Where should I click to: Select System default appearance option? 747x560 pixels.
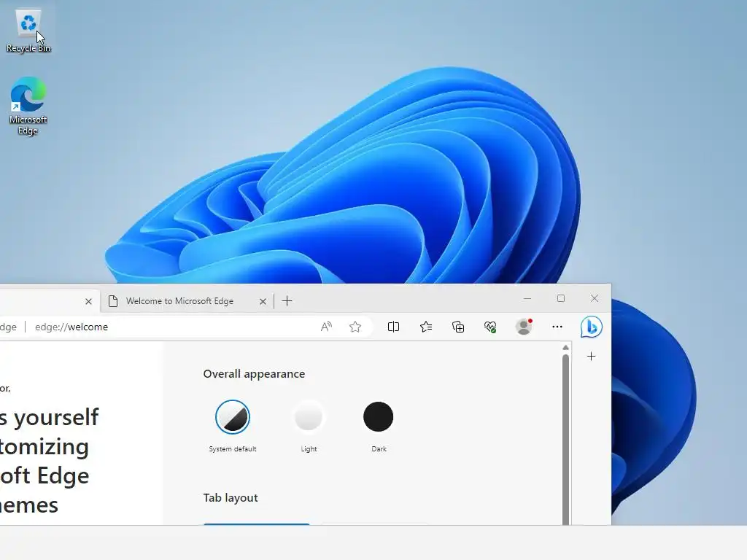233,417
